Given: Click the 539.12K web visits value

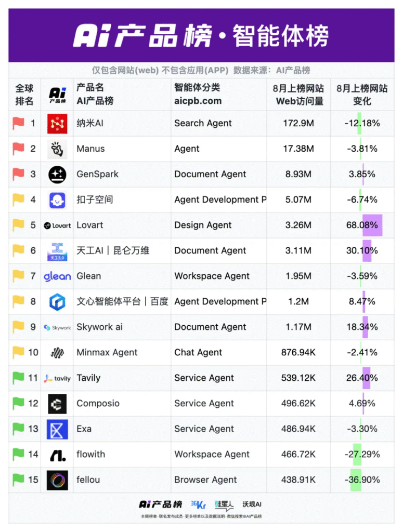Looking at the screenshot, I should [298, 378].
